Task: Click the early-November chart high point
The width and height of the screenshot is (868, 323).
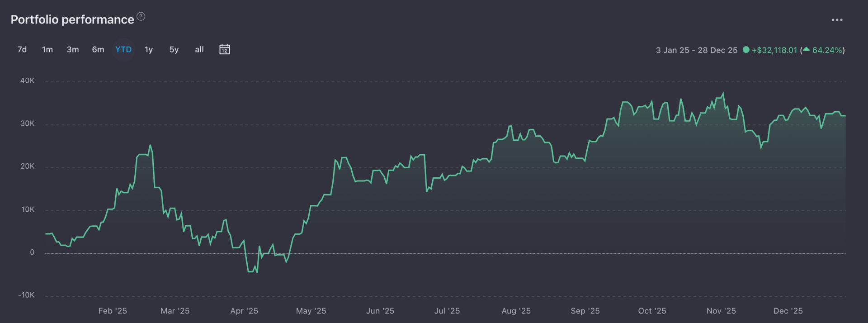Action: point(723,94)
